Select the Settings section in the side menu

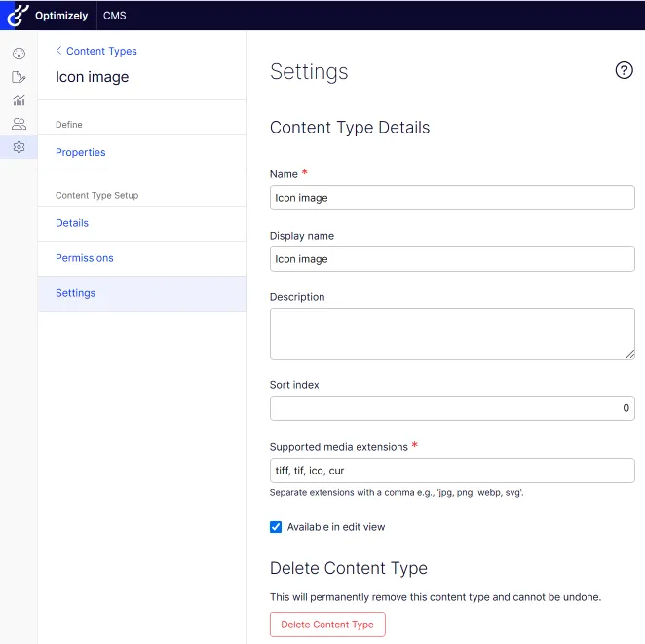click(141, 293)
